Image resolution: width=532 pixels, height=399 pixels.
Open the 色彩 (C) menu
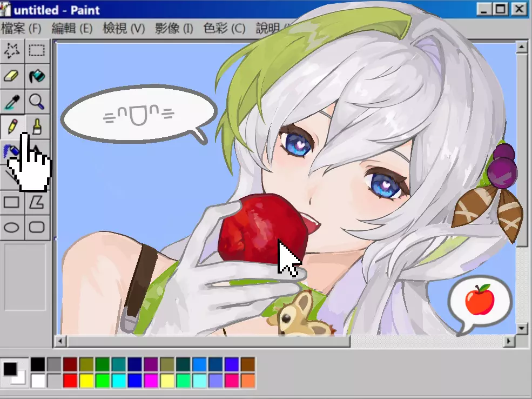[x=224, y=29]
